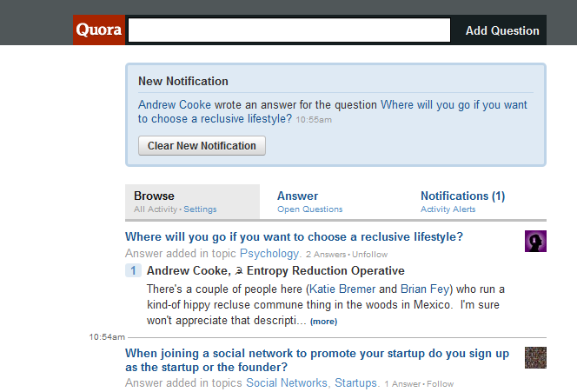Open the Psychology topic link

pos(269,254)
